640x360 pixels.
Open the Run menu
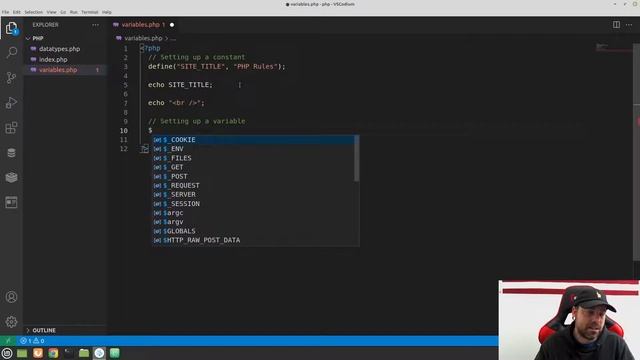pos(73,12)
